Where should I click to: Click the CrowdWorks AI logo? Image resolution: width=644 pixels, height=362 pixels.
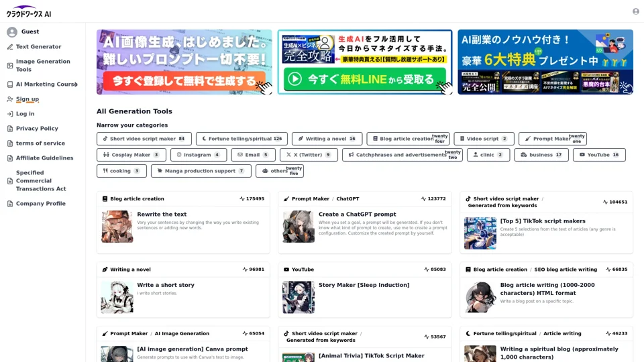pos(29,11)
